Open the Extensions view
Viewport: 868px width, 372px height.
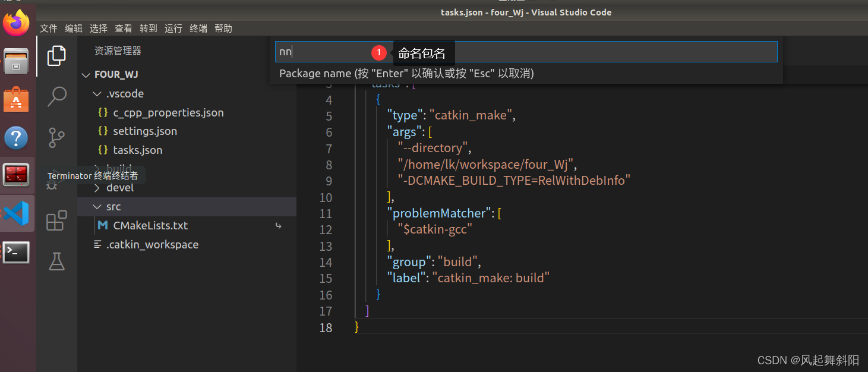pyautogui.click(x=56, y=221)
